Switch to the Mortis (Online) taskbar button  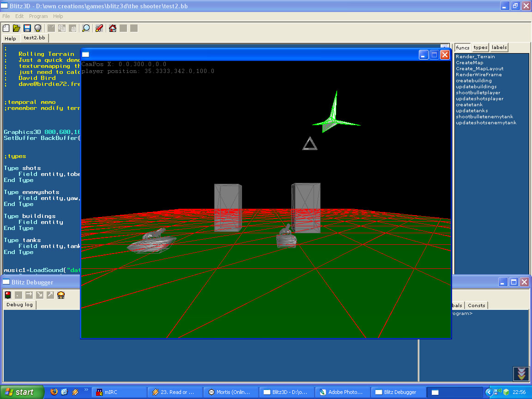(x=231, y=392)
